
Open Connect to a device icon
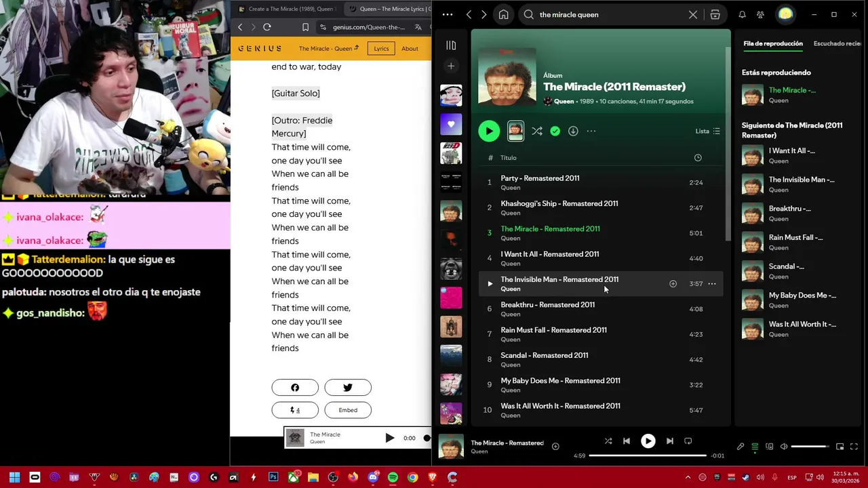pyautogui.click(x=770, y=447)
